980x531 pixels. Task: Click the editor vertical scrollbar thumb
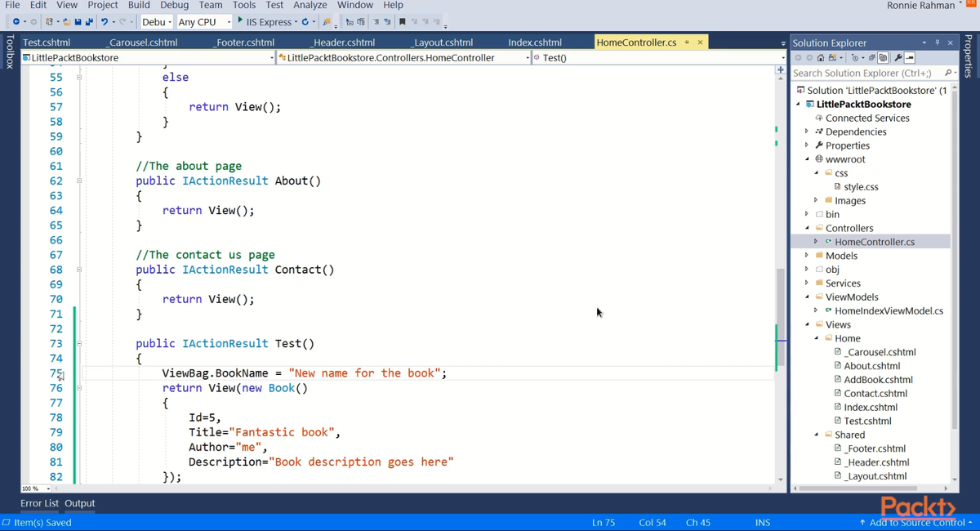tap(781, 317)
